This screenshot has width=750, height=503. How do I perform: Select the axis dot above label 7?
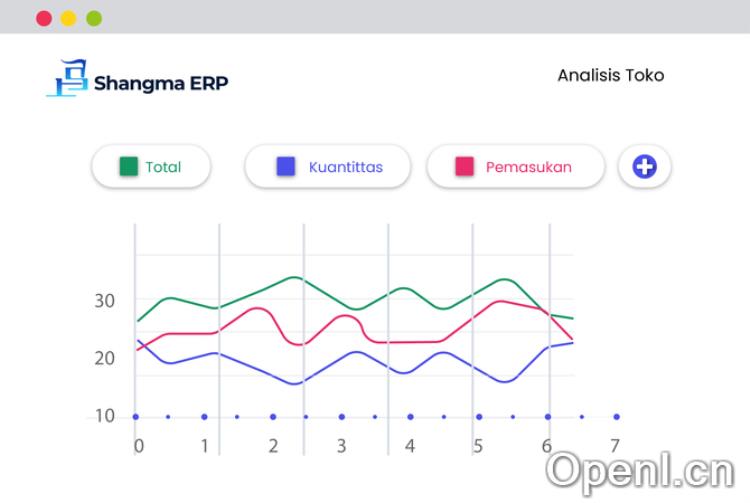616,416
